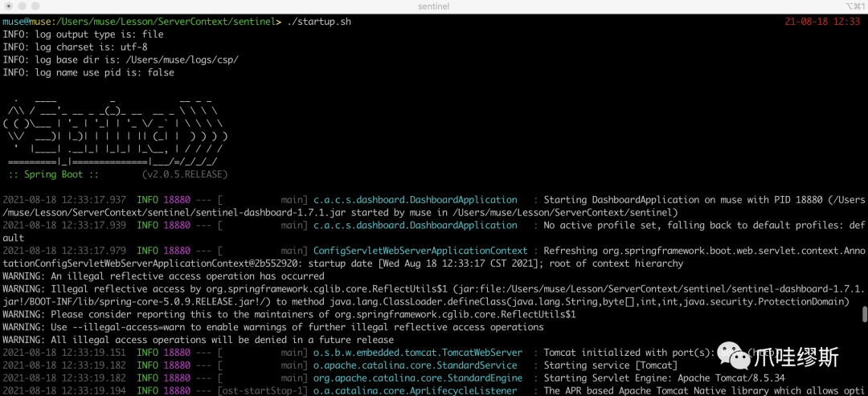The width and height of the screenshot is (868, 396).
Task: Click "startup date [Wed Aug 18 12:33:17 CST 2021]"
Action: (x=423, y=263)
